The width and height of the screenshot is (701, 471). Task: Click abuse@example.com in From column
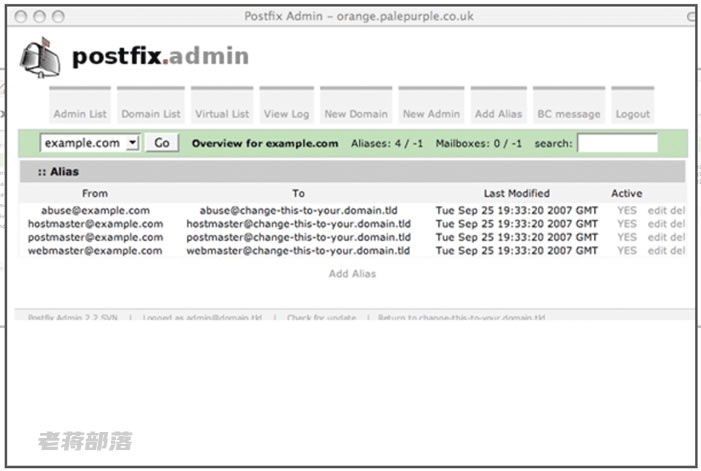[x=95, y=210]
